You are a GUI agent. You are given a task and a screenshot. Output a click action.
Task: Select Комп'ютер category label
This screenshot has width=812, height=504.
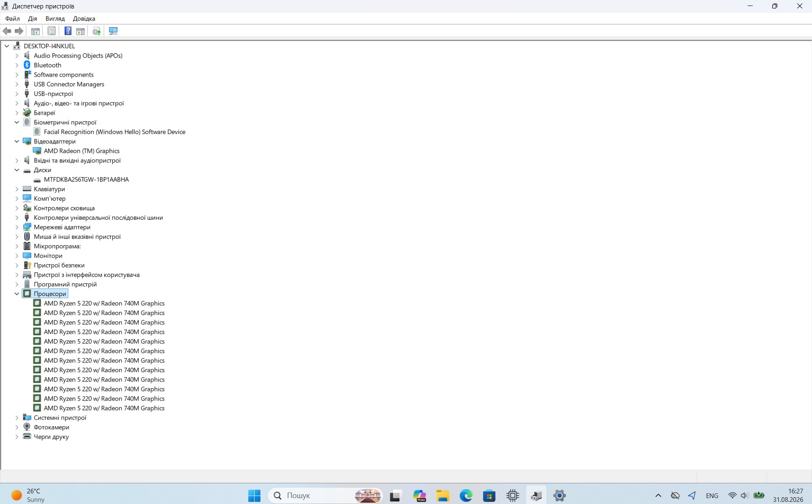[50, 198]
